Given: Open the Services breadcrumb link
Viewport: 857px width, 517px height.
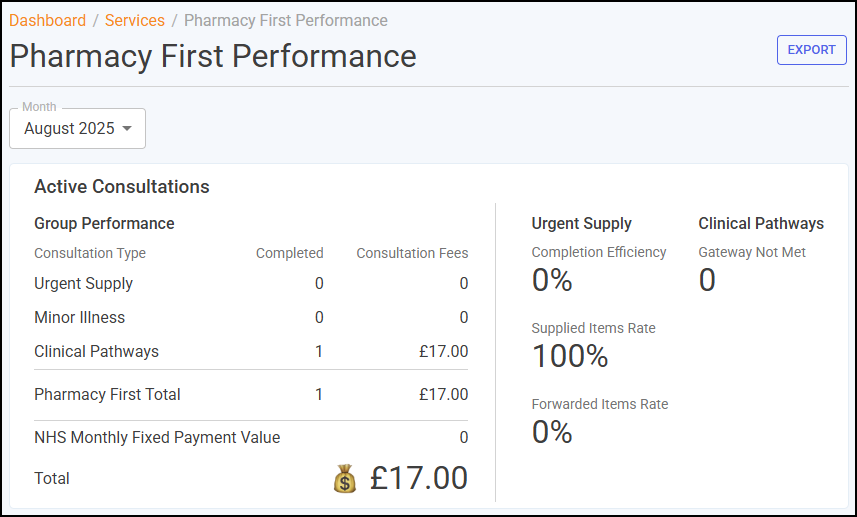Looking at the screenshot, I should click(x=134, y=20).
